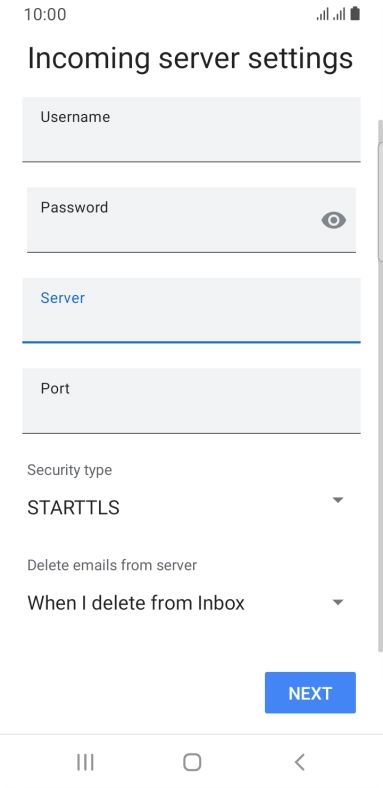Expand the Security type dropdown arrow
The height and width of the screenshot is (788, 383).
pyautogui.click(x=338, y=500)
